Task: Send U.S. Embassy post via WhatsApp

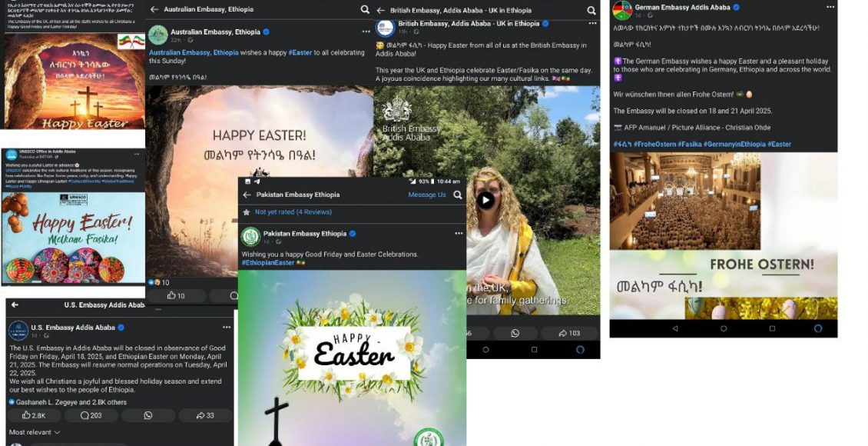Action: point(148,415)
